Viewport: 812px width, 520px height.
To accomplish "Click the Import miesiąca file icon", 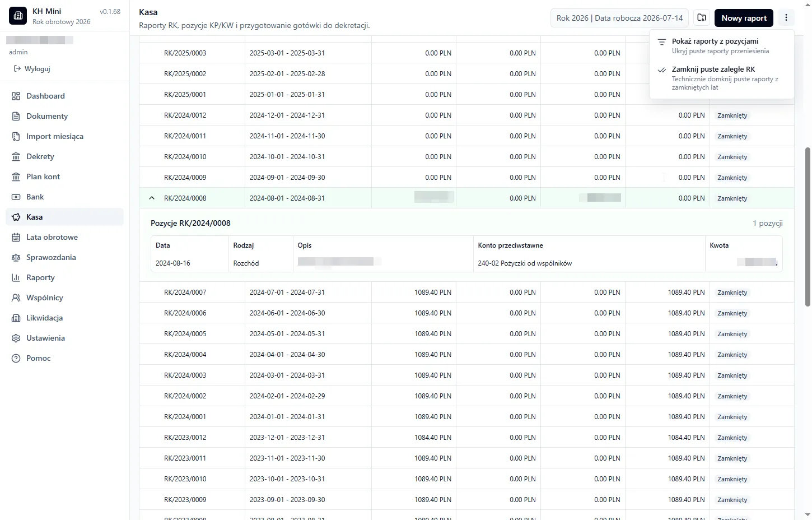I will [16, 136].
